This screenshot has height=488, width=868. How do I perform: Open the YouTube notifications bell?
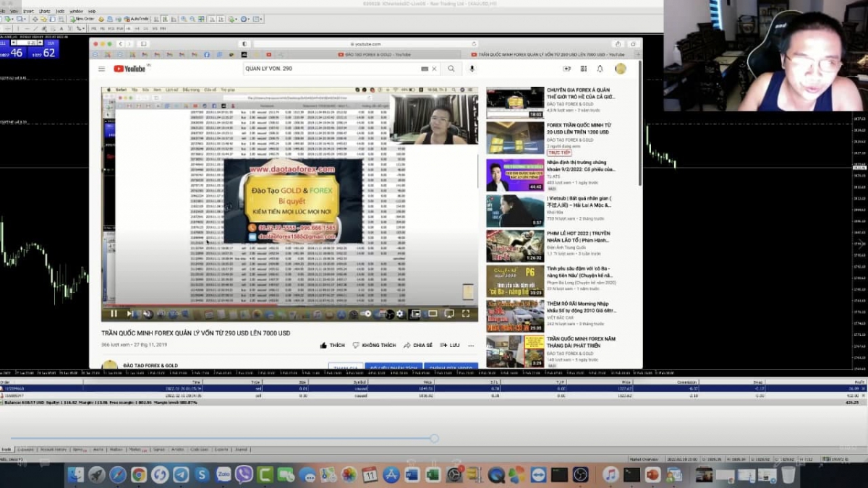coord(600,69)
